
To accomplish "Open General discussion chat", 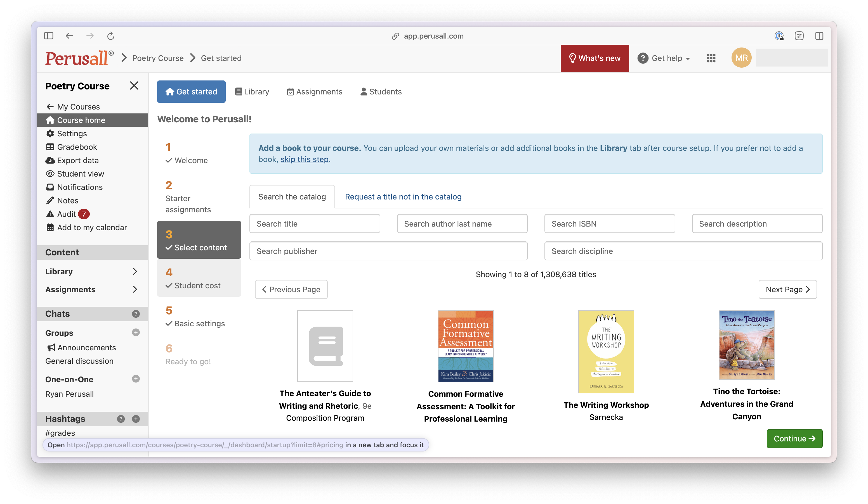I will pos(79,361).
